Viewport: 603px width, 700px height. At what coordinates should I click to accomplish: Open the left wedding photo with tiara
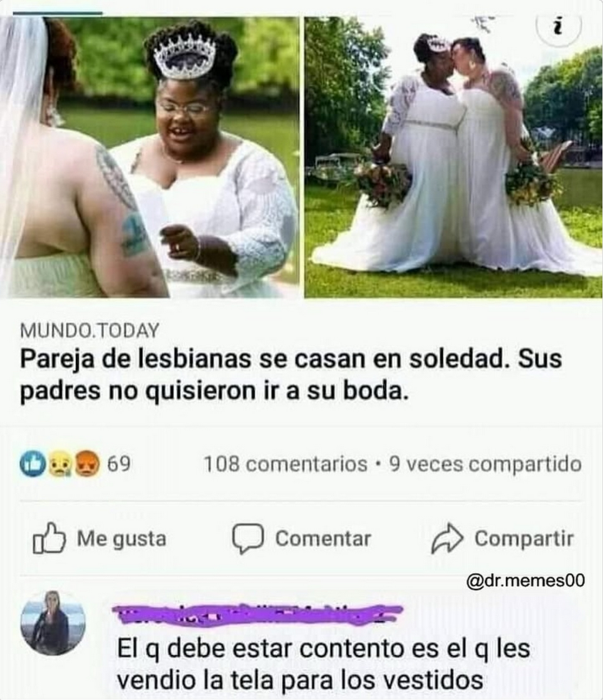pyautogui.click(x=150, y=157)
